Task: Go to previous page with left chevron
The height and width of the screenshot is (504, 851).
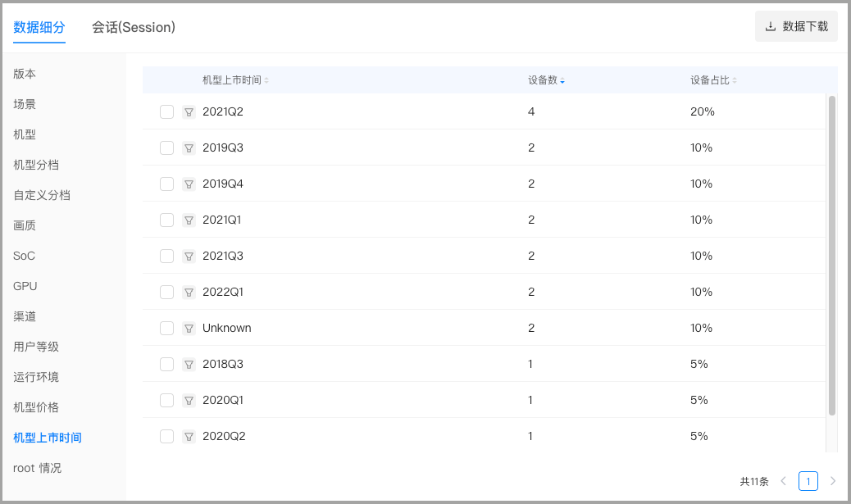Action: 784,481
